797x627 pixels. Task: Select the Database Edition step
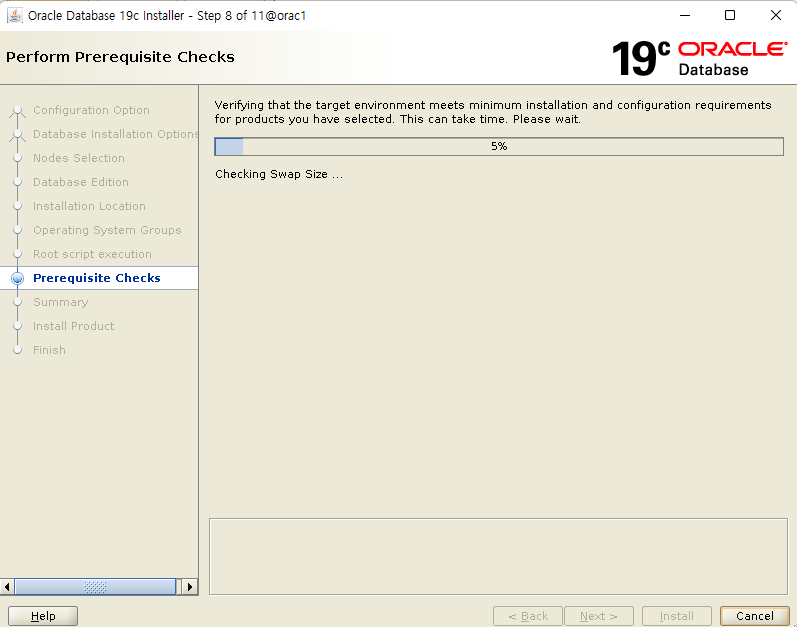pos(81,182)
